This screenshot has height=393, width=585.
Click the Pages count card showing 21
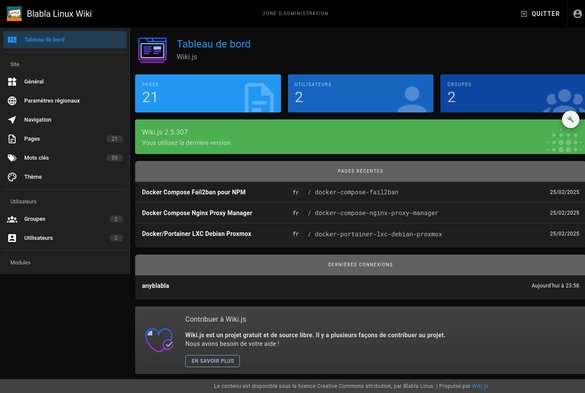click(208, 93)
